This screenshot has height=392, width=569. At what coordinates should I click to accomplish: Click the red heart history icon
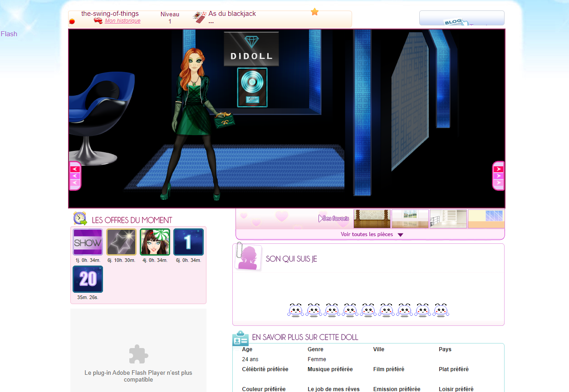pos(98,21)
